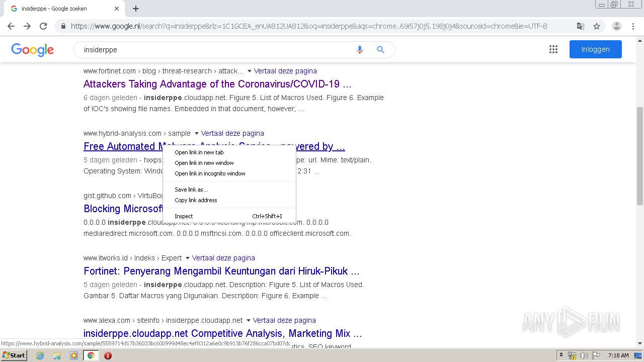Click 'Vertaal deze pagina' for the hybrid-analysis result
This screenshot has height=362, width=644.
click(x=232, y=133)
